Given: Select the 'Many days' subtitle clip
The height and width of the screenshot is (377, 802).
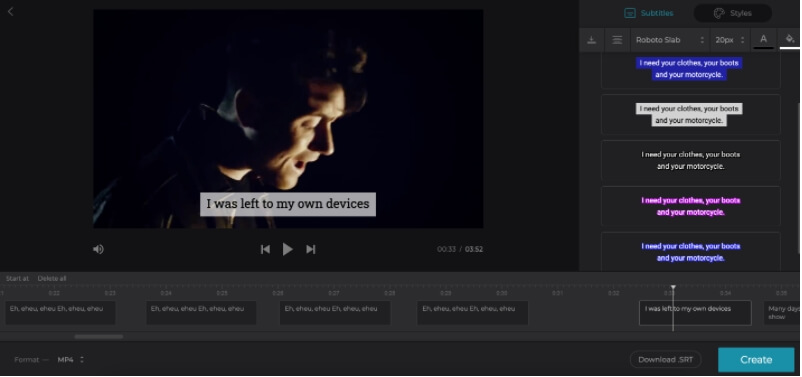Looking at the screenshot, I should (783, 313).
